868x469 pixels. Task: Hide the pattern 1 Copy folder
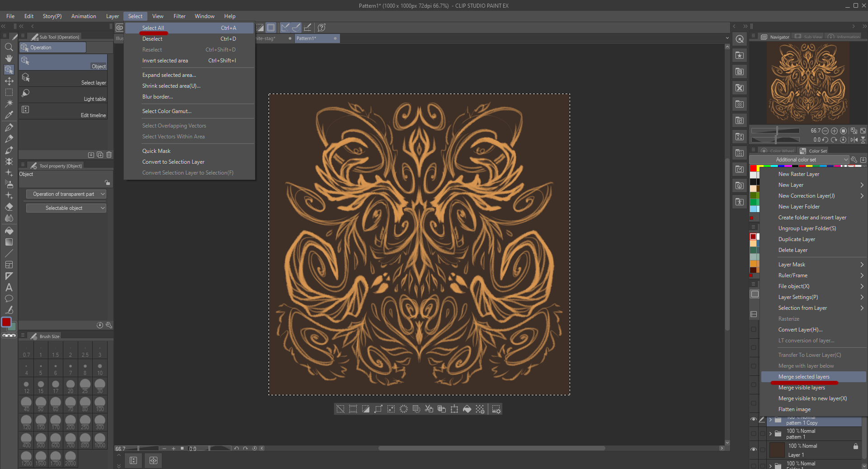pos(753,420)
